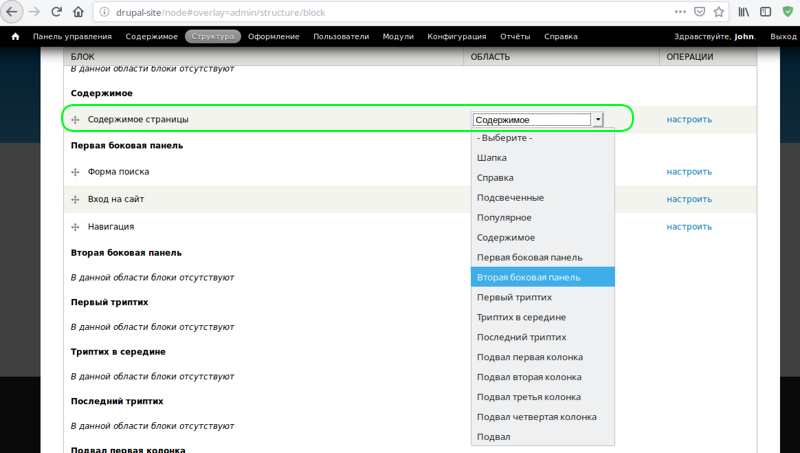
Task: Choose Подсвеченные region option
Action: coord(543,197)
